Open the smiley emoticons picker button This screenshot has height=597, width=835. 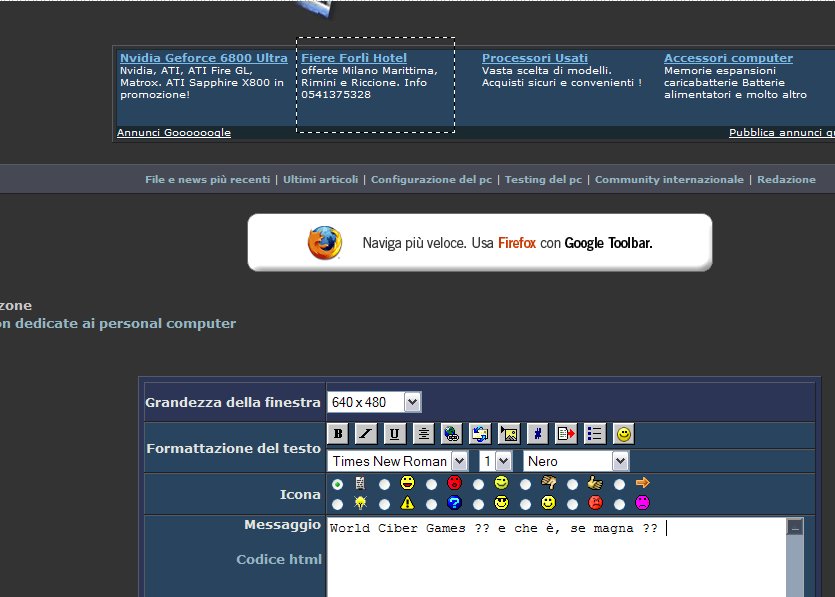coord(624,434)
